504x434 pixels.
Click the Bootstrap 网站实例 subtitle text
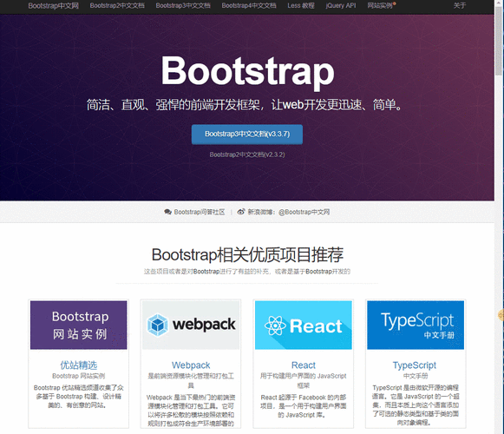pyautogui.click(x=79, y=376)
